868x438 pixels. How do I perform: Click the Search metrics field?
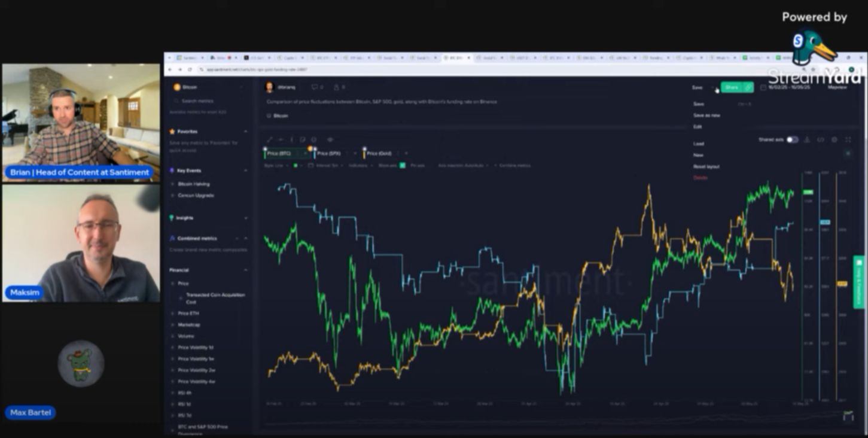coord(206,101)
